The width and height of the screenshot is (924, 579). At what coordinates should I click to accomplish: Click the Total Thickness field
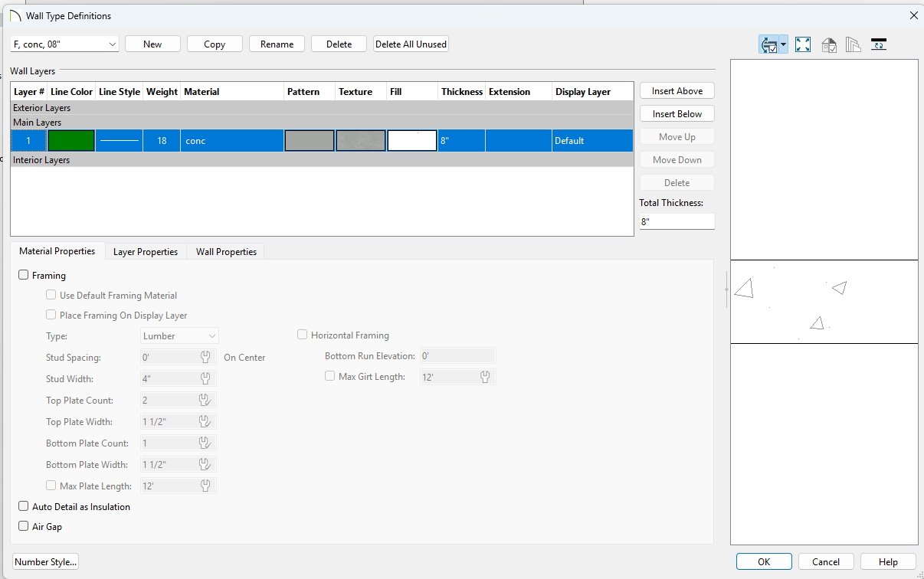pos(677,221)
